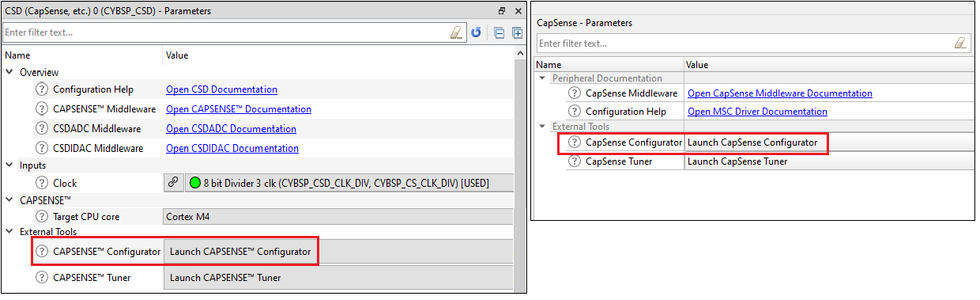Open CSDADC Documentation link
This screenshot has width=980, height=300.
point(231,128)
